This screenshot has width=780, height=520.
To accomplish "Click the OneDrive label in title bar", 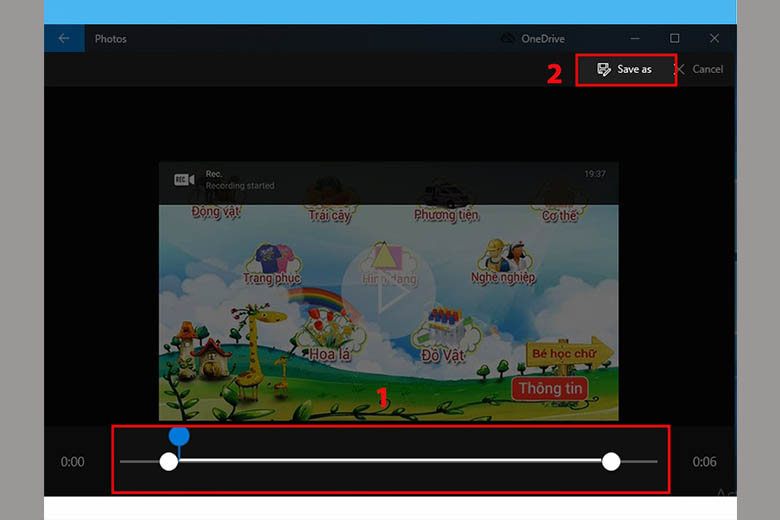I will pos(543,39).
